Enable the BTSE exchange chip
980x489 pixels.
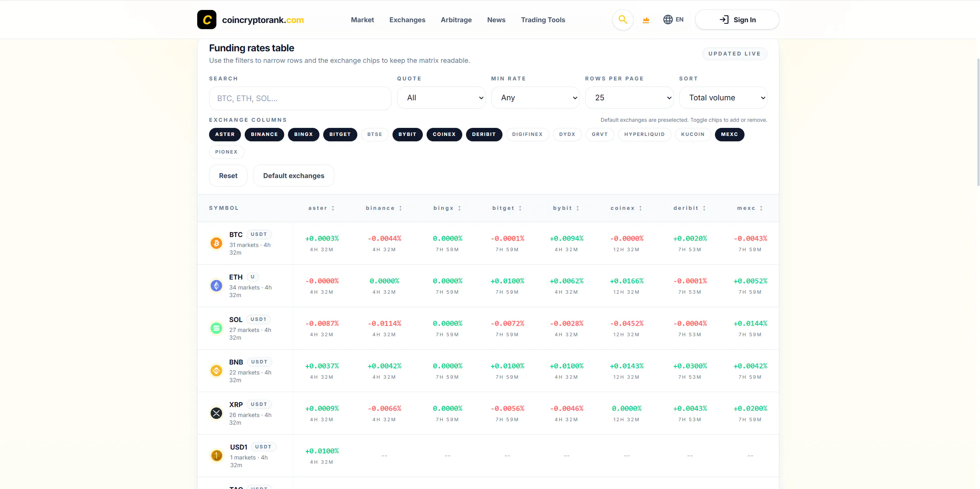[375, 134]
